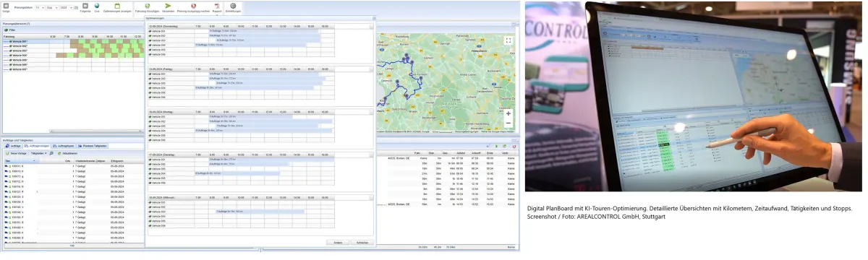Open Einstellungen settings gear
Viewport: 868px width, 260px height.
click(233, 7)
